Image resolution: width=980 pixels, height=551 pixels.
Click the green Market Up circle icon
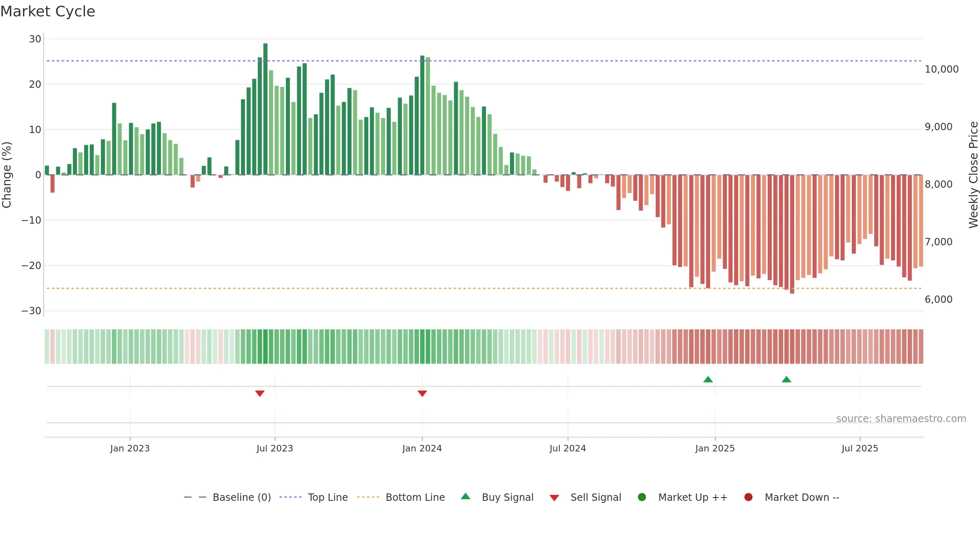coord(642,497)
